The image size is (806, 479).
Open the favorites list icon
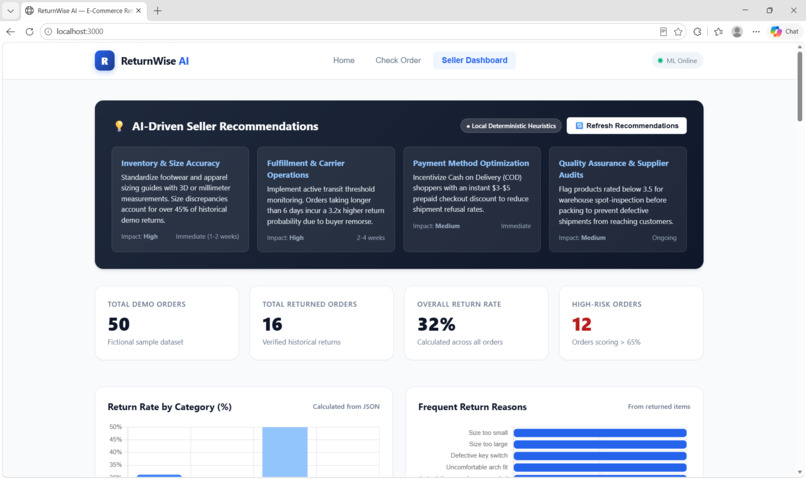(x=718, y=31)
